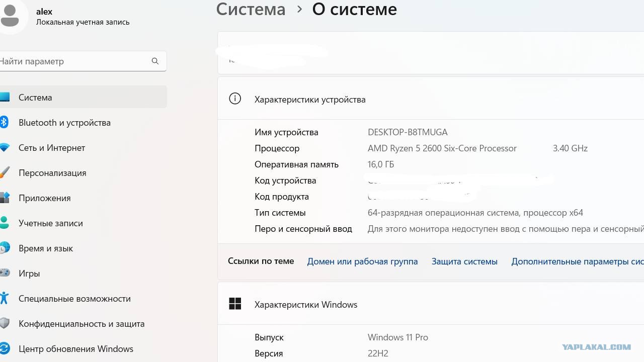Open Домен или рабочая группа link

coord(362,261)
